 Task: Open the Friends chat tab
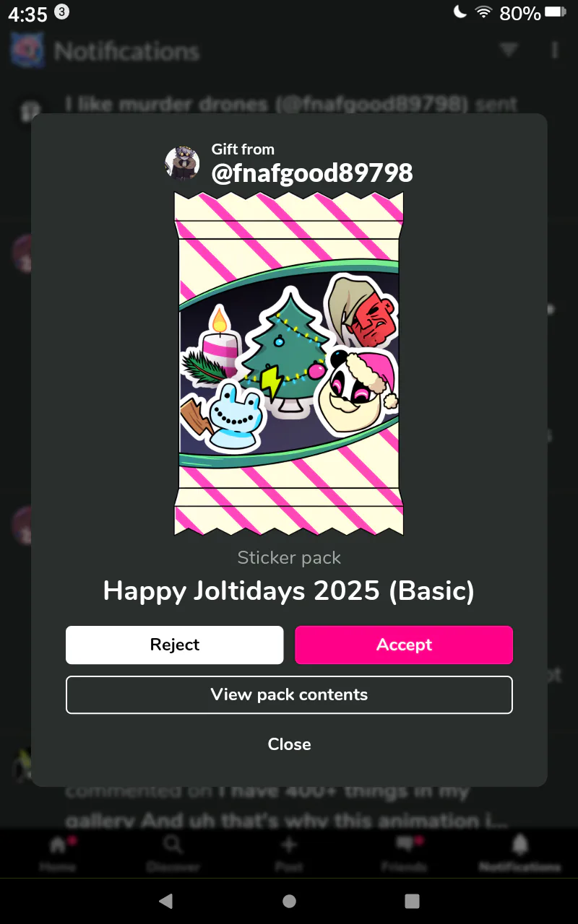coord(405,852)
